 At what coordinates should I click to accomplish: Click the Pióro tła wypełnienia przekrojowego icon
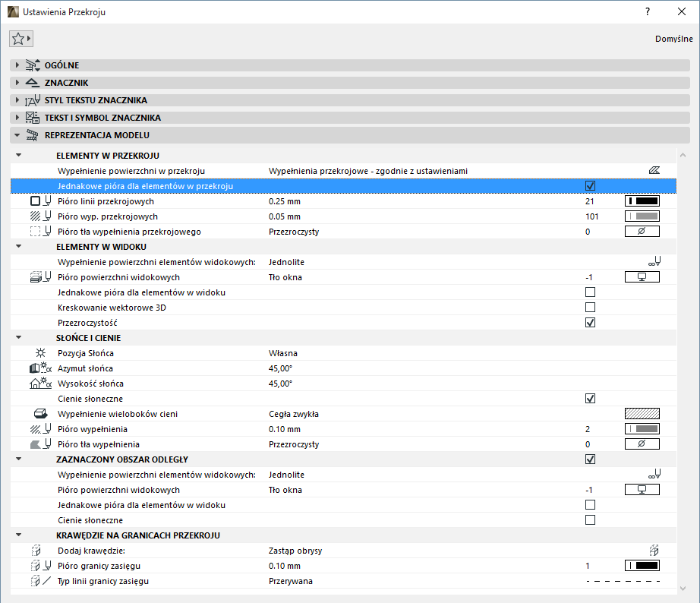point(41,232)
